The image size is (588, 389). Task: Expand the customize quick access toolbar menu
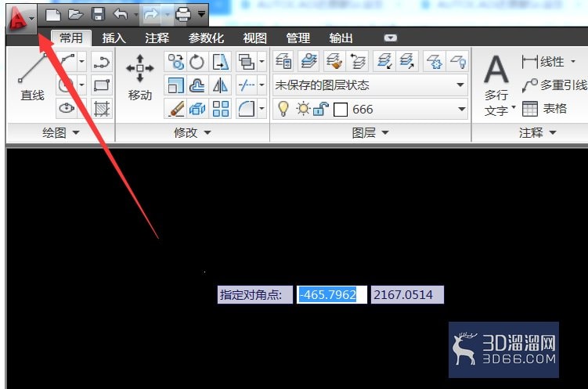click(201, 15)
